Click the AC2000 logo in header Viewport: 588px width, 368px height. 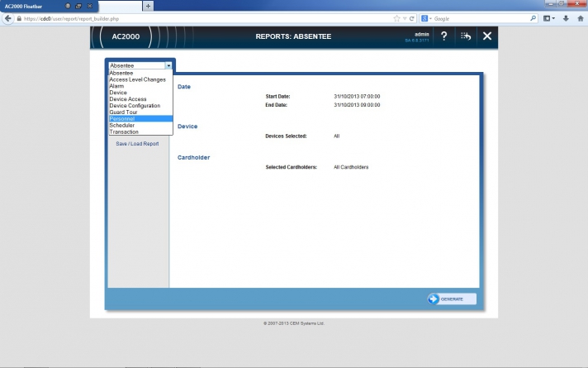coord(126,36)
